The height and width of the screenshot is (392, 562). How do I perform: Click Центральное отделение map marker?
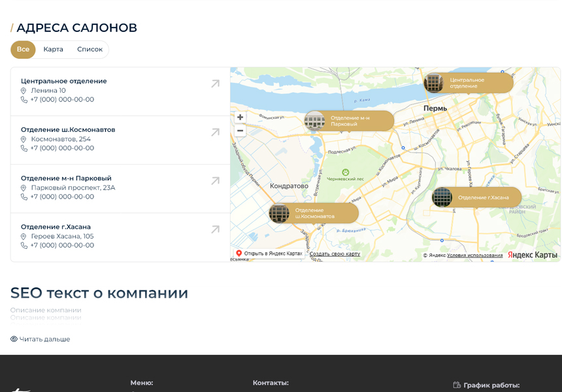[x=467, y=83]
